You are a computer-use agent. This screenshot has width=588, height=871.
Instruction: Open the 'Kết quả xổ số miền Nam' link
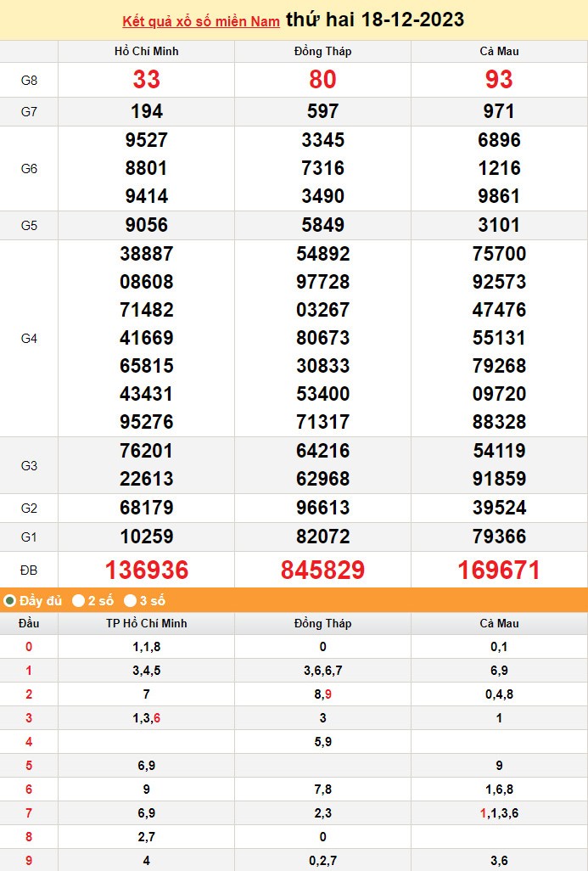pyautogui.click(x=200, y=21)
